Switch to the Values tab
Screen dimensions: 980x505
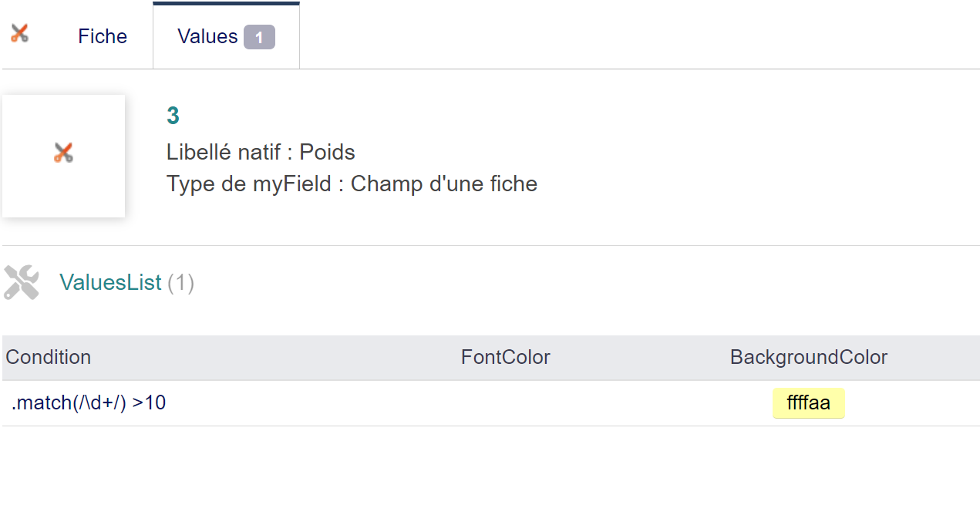(x=226, y=36)
